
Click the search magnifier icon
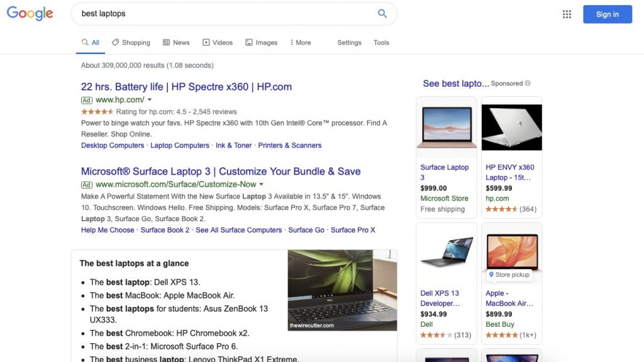pyautogui.click(x=382, y=14)
